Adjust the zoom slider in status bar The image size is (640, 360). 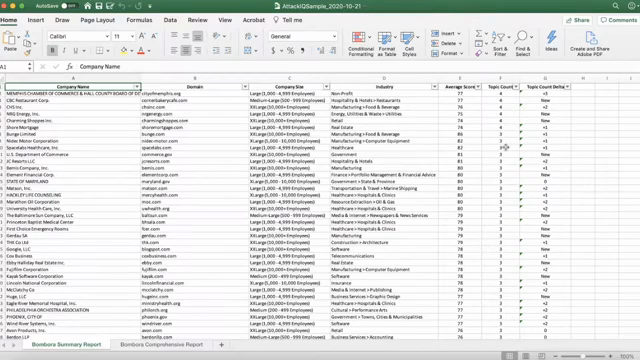point(583,356)
